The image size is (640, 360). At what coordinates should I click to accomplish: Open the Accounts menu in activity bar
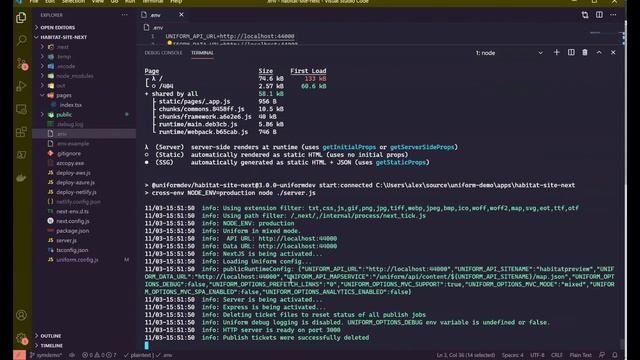[21, 315]
